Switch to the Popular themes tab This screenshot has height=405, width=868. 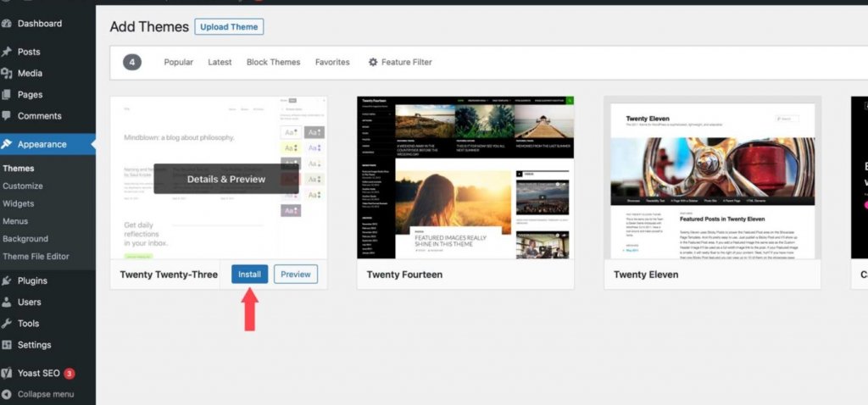point(178,62)
